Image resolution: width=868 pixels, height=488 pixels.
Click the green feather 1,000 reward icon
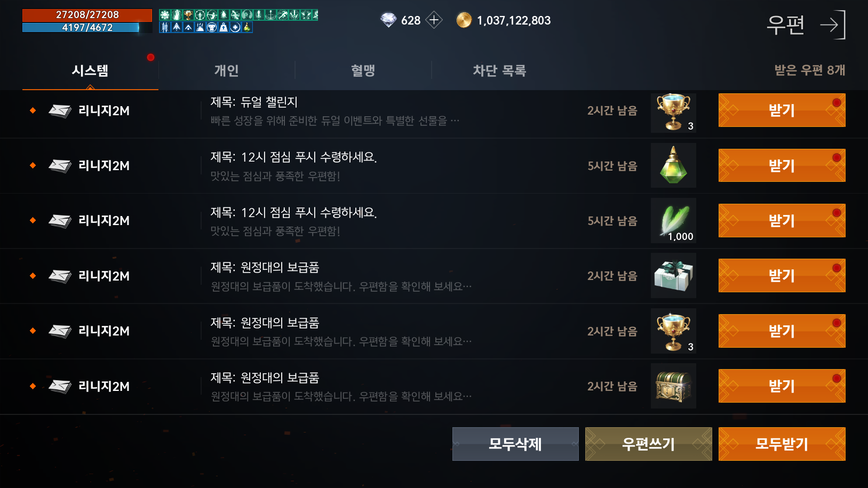pos(673,220)
